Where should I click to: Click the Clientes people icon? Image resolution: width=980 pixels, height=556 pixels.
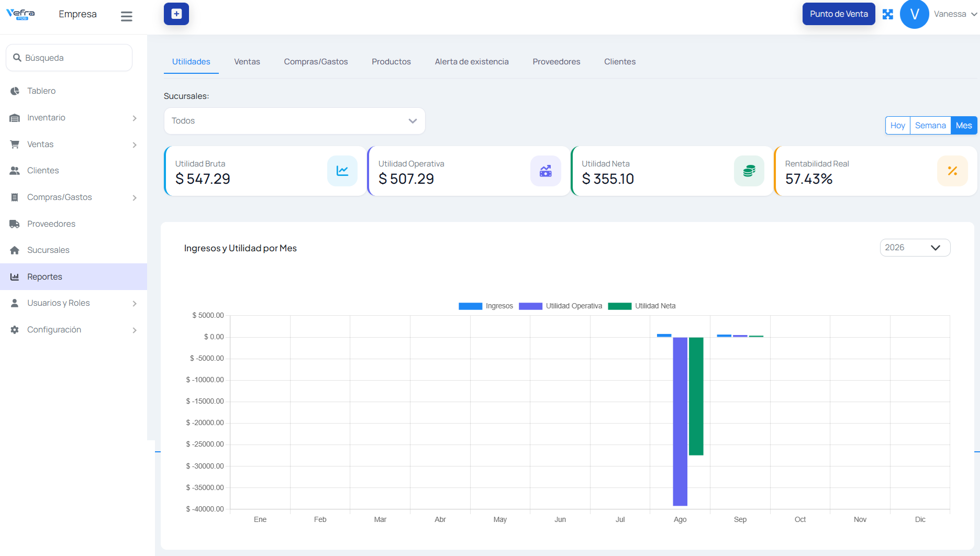(15, 171)
